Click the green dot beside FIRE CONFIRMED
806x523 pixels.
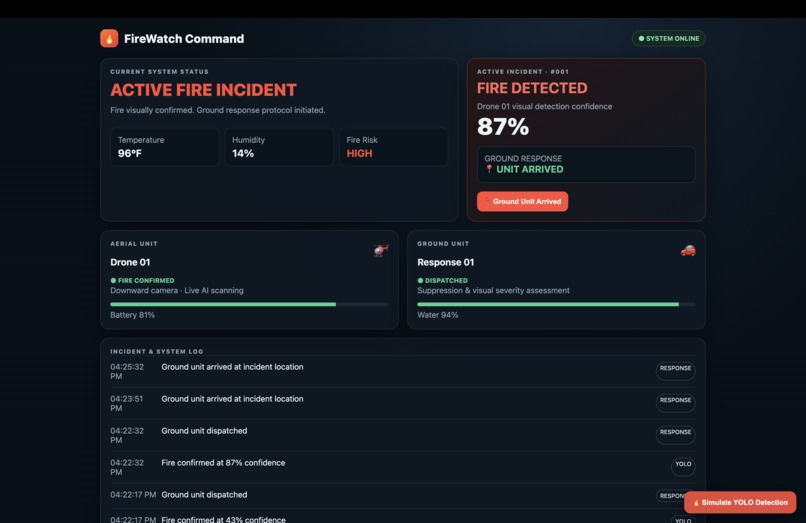tap(113, 280)
